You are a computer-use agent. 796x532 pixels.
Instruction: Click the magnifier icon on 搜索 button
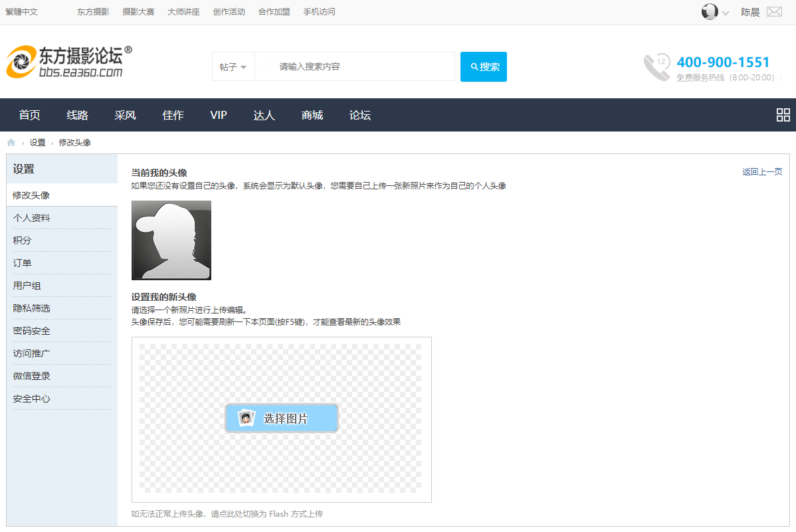[474, 66]
